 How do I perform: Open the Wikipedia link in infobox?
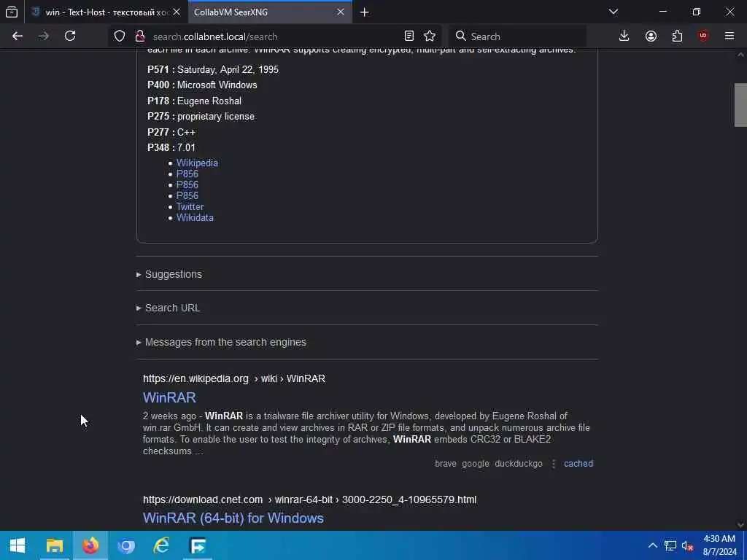click(x=197, y=163)
